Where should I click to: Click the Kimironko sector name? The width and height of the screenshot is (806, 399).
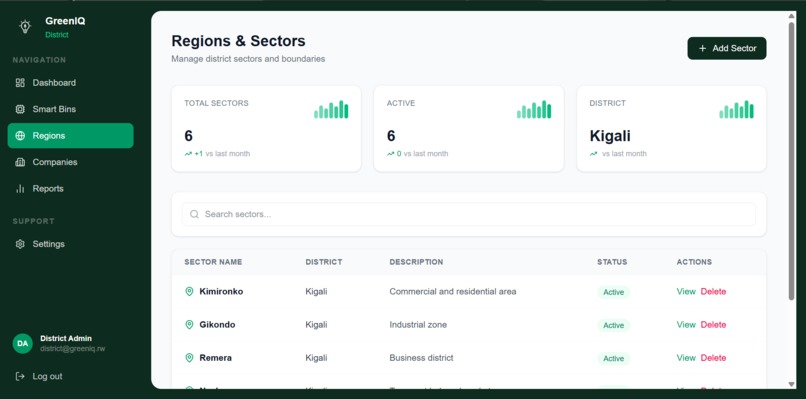coord(221,292)
